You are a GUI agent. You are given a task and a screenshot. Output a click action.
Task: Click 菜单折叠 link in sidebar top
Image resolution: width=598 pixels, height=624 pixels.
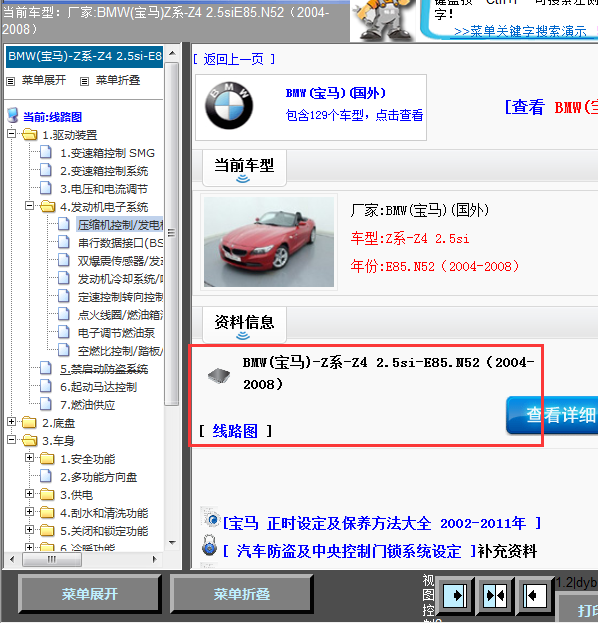coord(118,80)
